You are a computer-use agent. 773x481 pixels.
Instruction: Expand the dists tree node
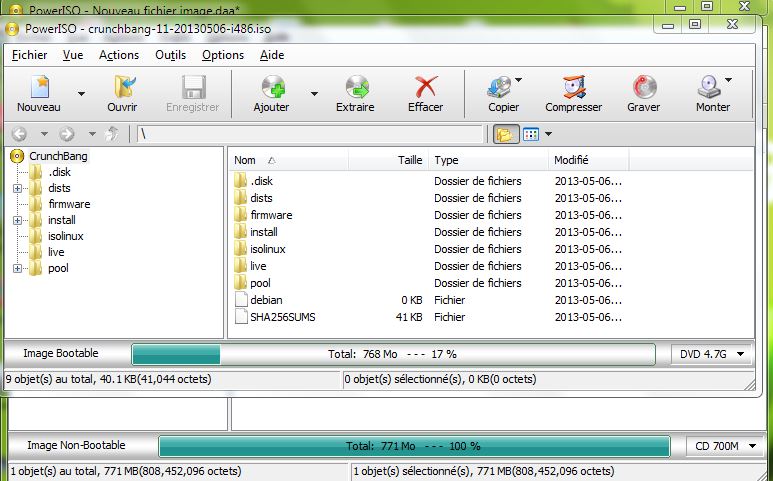click(x=17, y=188)
